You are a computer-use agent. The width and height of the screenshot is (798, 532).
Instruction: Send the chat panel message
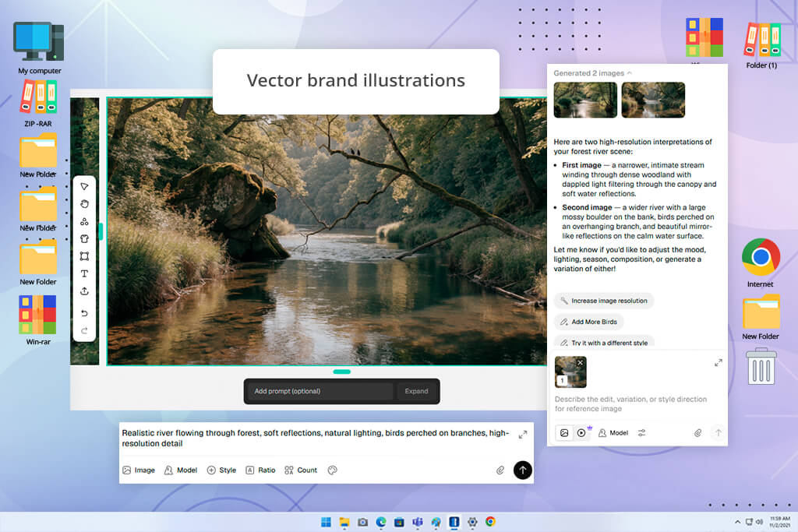[718, 433]
